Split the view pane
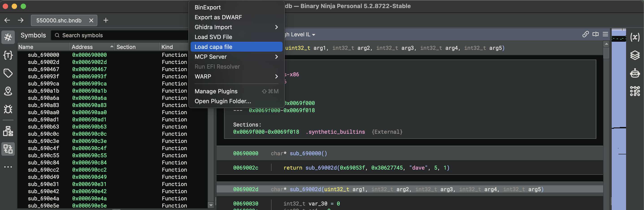The width and height of the screenshot is (644, 210). pyautogui.click(x=596, y=34)
